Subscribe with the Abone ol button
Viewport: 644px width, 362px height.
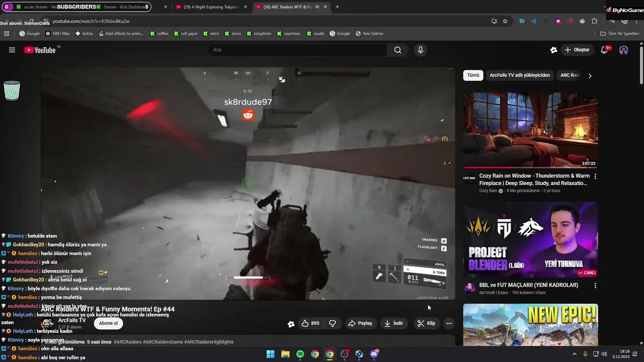tap(108, 323)
